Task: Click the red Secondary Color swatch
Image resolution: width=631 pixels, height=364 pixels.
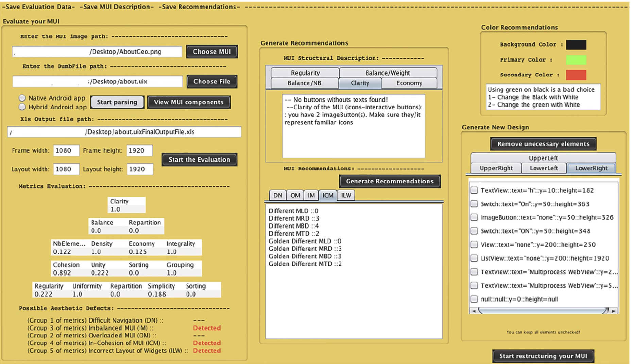Action: click(576, 75)
